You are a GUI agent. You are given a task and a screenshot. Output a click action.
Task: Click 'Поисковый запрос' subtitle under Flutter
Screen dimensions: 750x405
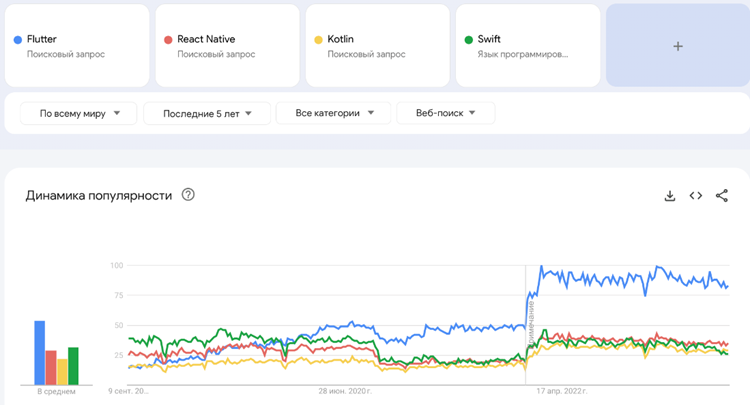pos(66,55)
